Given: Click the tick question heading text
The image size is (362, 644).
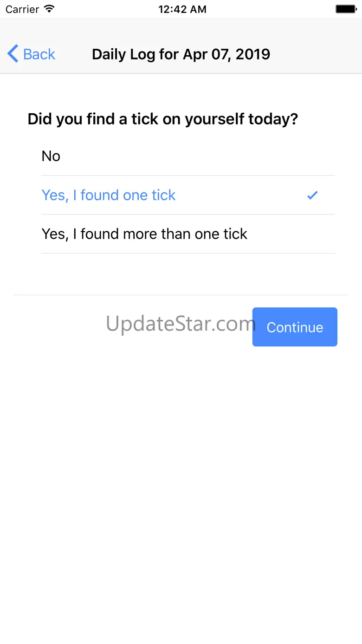Looking at the screenshot, I should pos(162,119).
